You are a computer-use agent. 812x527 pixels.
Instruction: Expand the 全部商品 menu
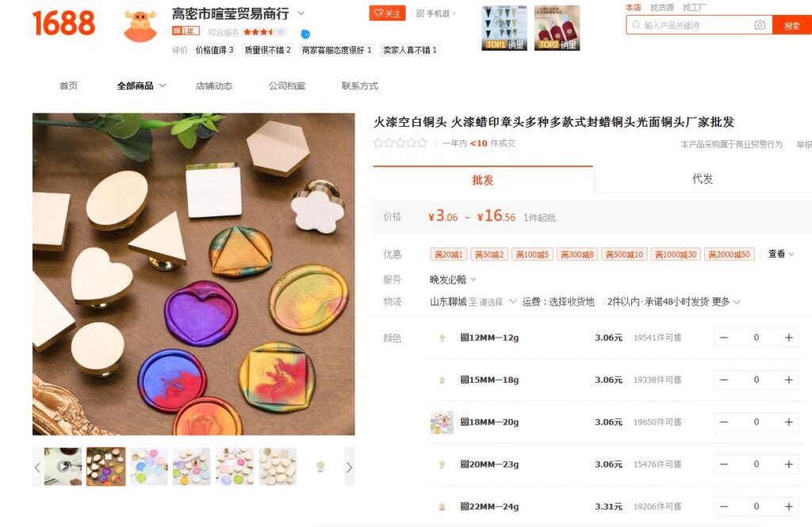tap(141, 86)
